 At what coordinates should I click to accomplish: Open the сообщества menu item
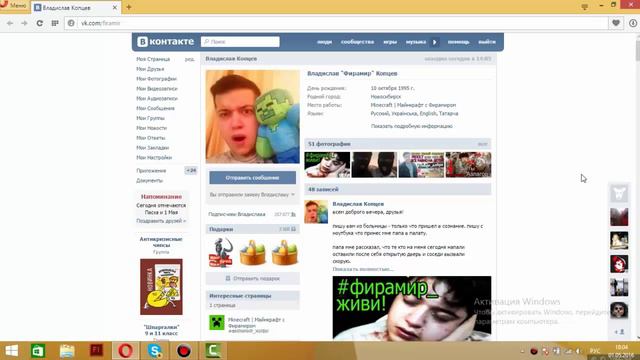click(x=358, y=42)
